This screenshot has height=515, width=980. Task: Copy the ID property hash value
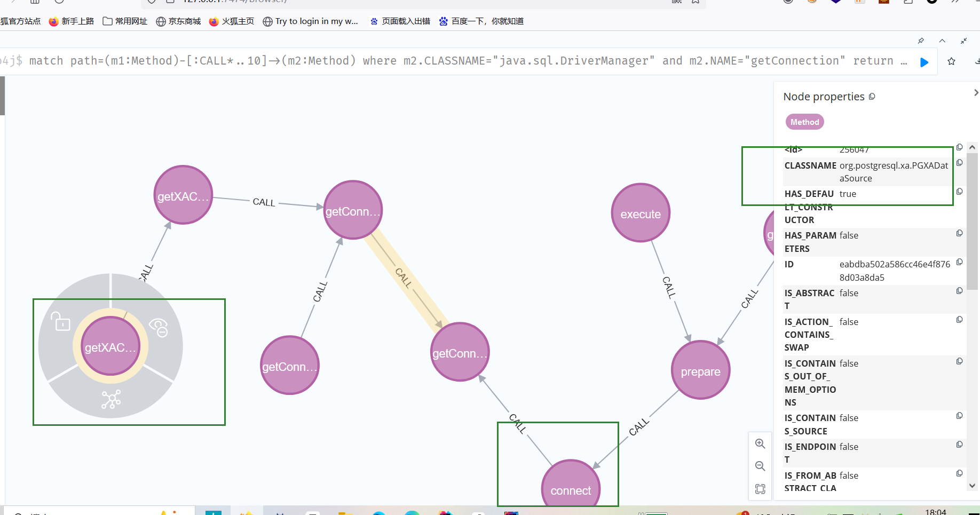959,262
